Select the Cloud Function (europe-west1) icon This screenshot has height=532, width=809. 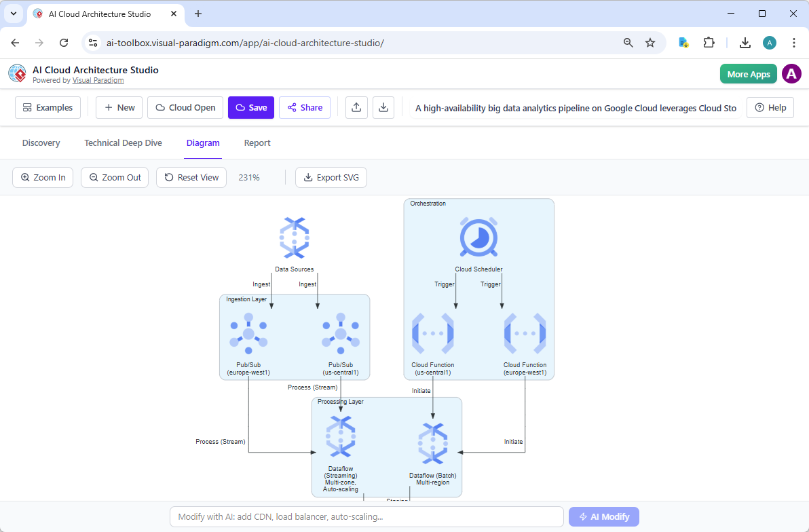525,332
